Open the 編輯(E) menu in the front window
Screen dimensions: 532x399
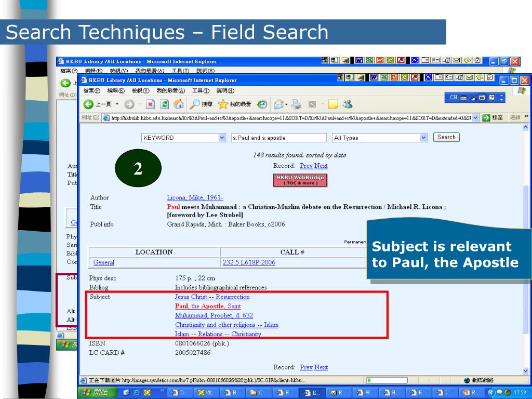pos(116,90)
